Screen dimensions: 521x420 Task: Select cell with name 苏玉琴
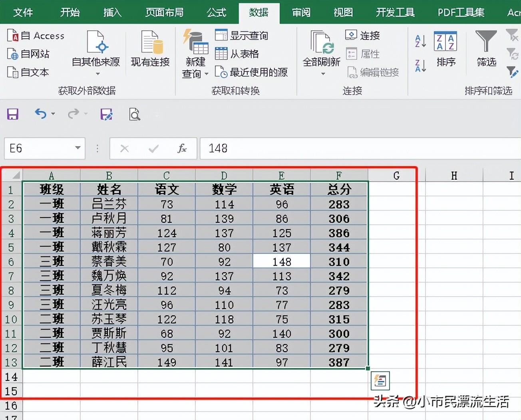tap(109, 319)
